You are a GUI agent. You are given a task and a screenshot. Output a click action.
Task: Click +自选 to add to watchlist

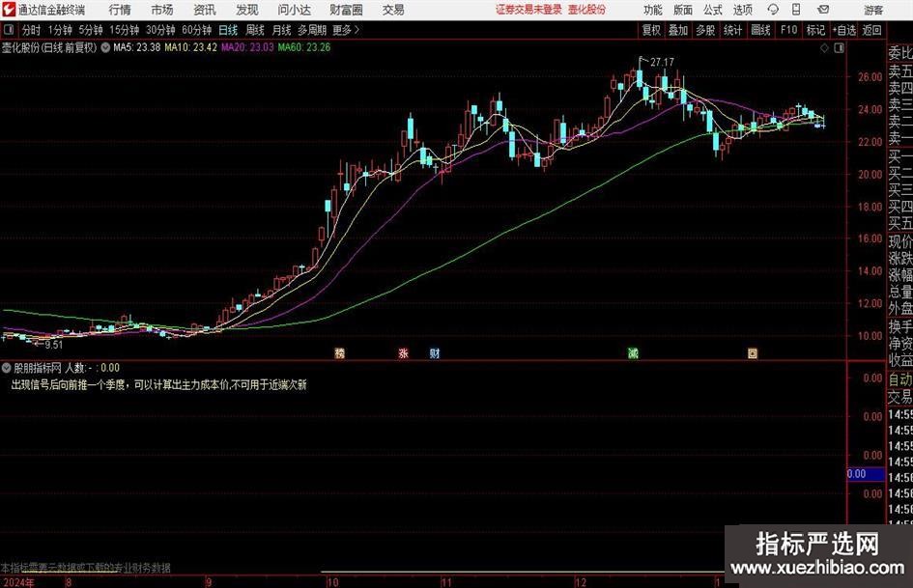(844, 30)
